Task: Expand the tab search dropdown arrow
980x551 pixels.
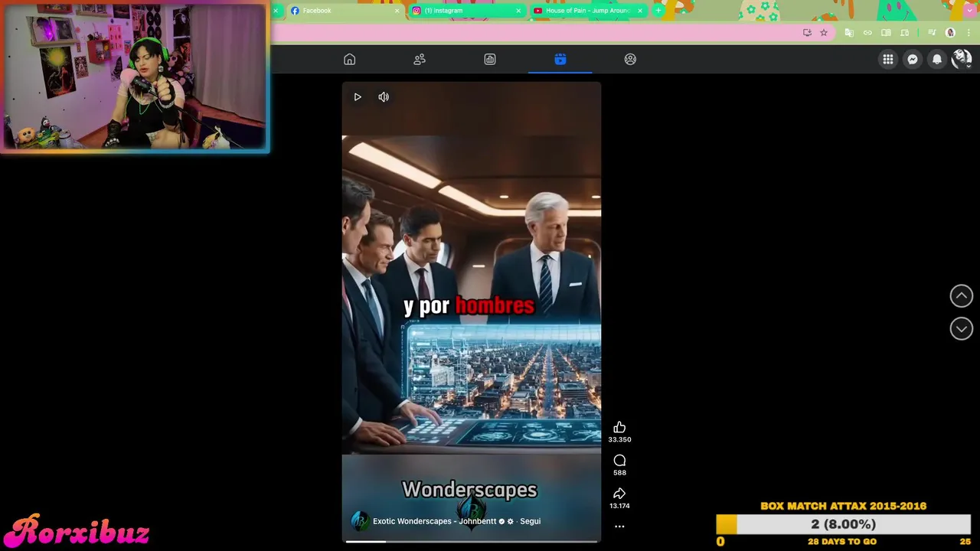Action: click(x=969, y=11)
